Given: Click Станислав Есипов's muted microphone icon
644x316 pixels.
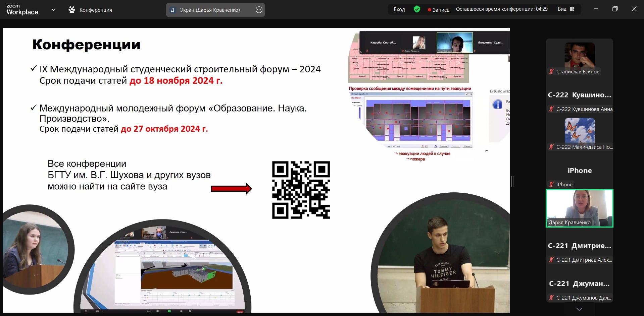Looking at the screenshot, I should [x=551, y=71].
